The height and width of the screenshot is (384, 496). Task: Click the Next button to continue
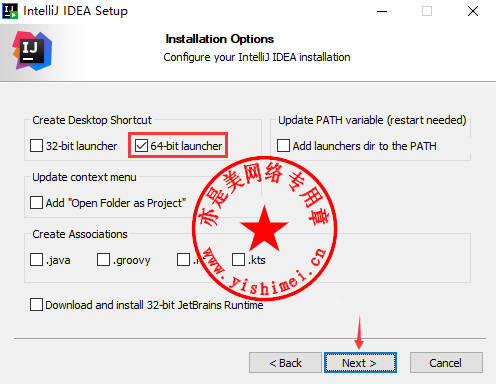[360, 363]
